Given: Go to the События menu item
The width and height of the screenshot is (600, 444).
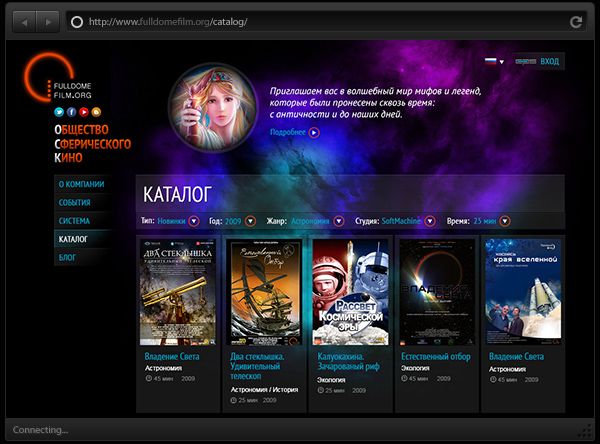Looking at the screenshot, I should [x=75, y=203].
